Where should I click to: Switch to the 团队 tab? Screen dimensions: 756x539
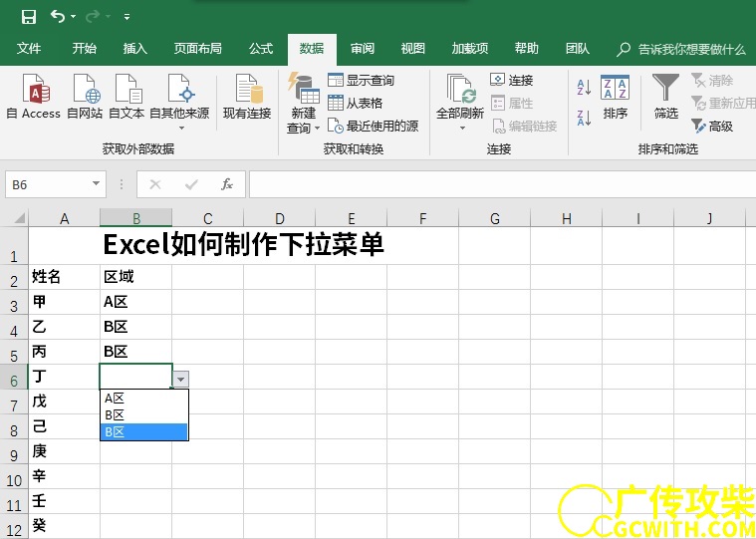point(577,48)
